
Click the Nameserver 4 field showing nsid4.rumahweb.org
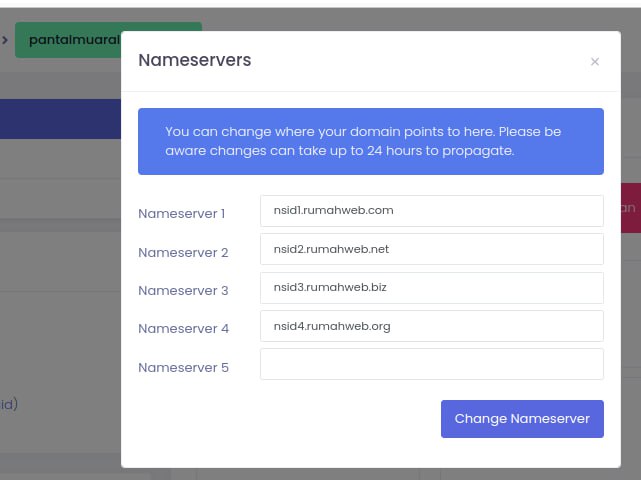coord(431,326)
